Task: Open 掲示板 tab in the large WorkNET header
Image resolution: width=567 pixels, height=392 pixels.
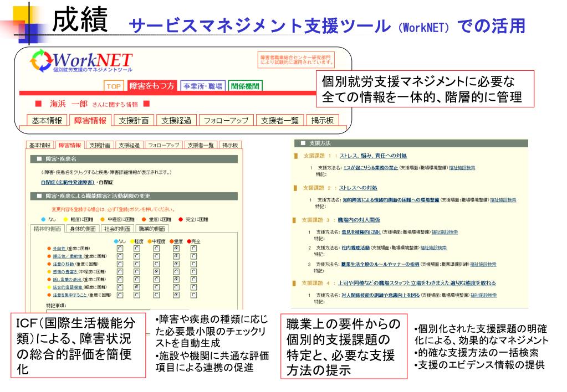Action: point(322,120)
